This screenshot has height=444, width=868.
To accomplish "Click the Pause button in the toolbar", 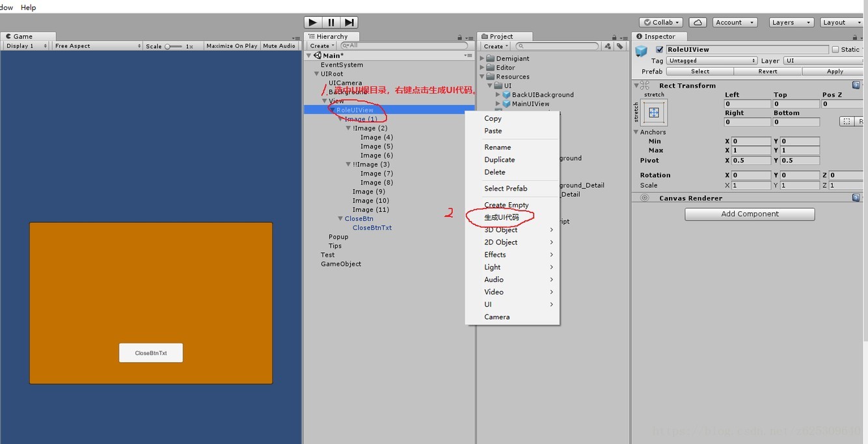I will pos(331,22).
